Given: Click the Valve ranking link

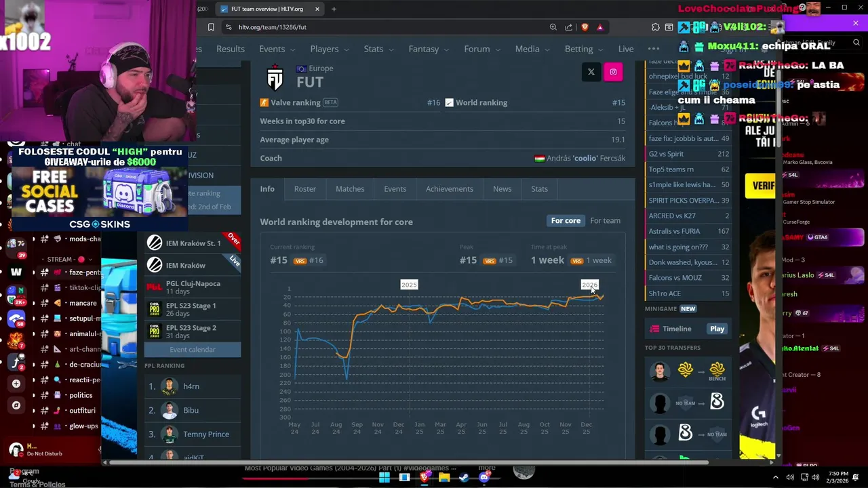Looking at the screenshot, I should coord(296,102).
